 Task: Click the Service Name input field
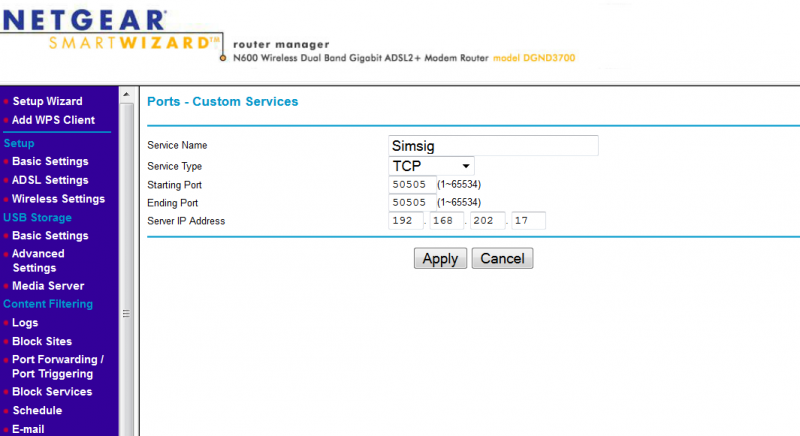coord(493,146)
